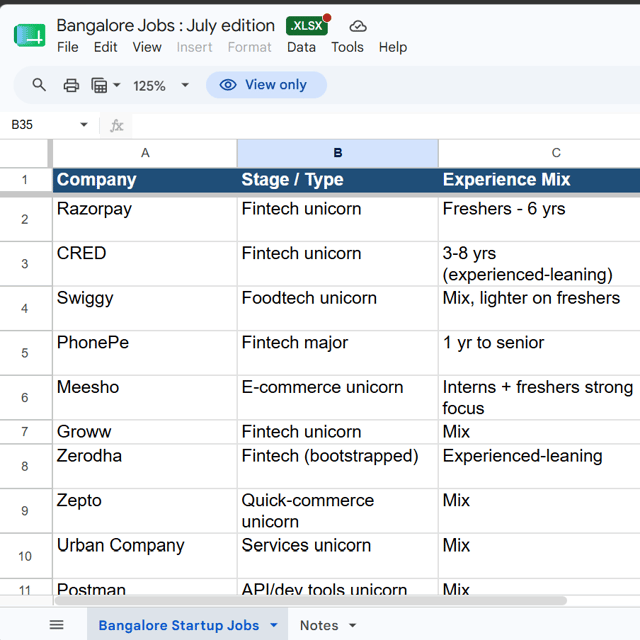The height and width of the screenshot is (640, 640).
Task: Select row 1 header
Action: [x=25, y=180]
